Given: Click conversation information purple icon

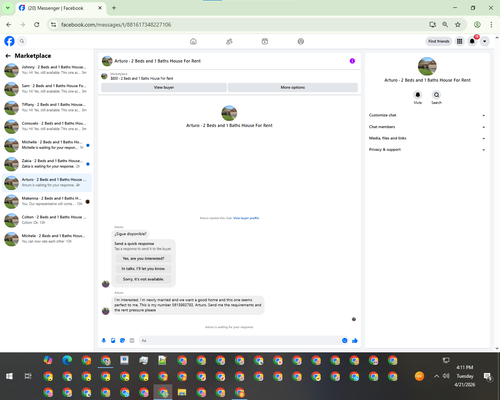Looking at the screenshot, I should point(352,61).
